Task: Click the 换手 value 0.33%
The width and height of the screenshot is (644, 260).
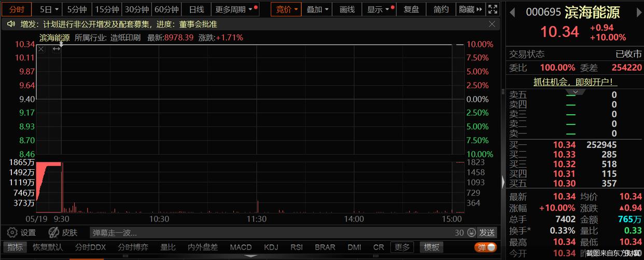Action: [562, 230]
